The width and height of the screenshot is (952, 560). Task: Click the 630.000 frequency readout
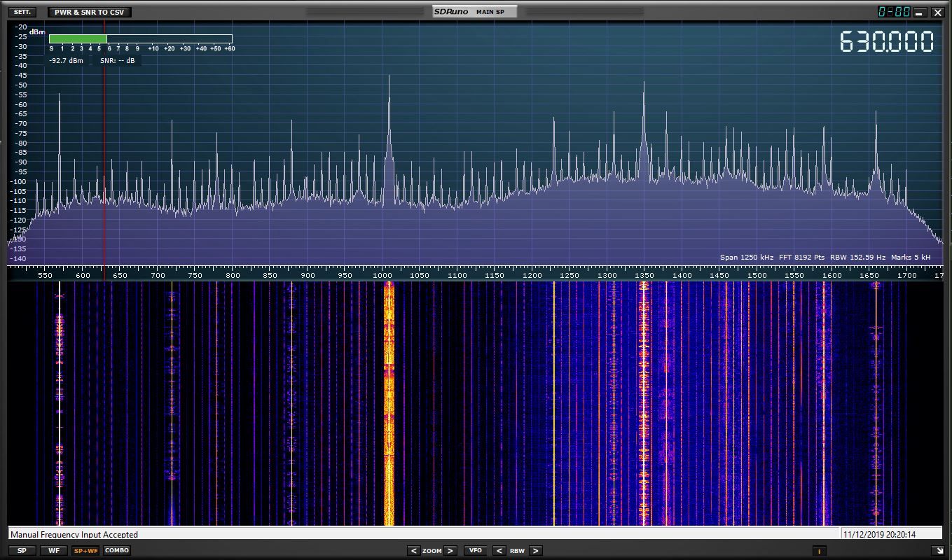coord(887,42)
